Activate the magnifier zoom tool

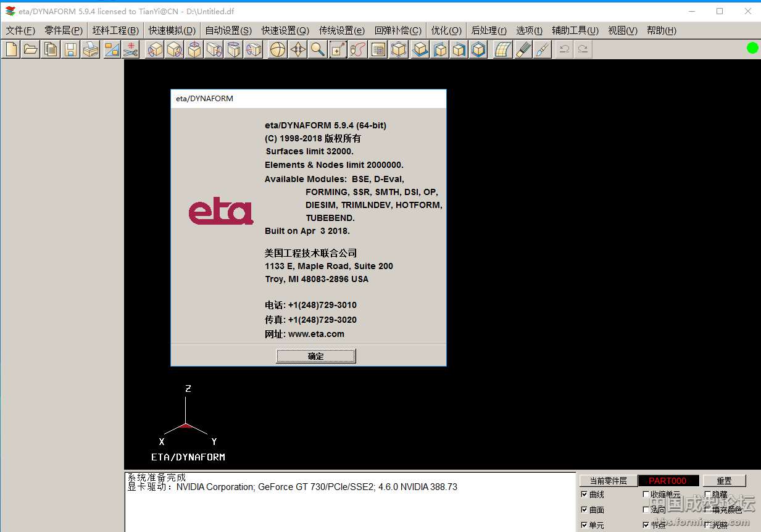pos(318,49)
